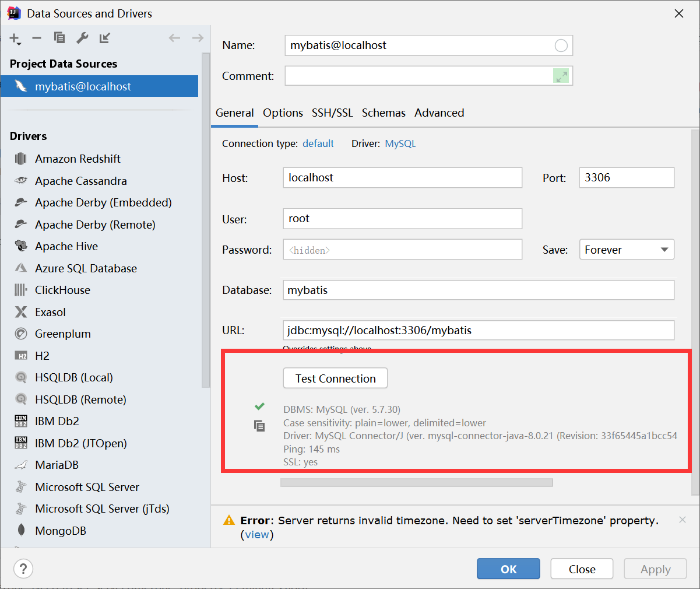Click the right panel vertical scrollbar
Viewport: 700px width, 589px height.
tap(695, 313)
